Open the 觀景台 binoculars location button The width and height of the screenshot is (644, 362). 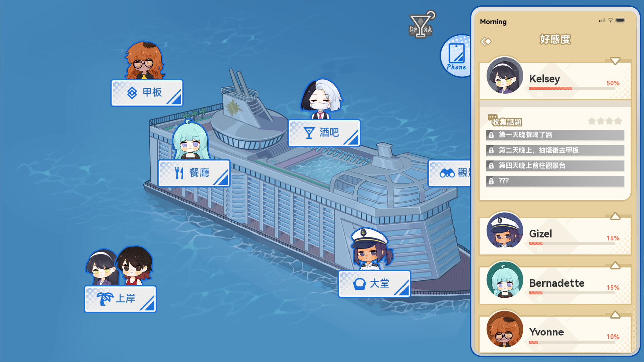point(449,173)
